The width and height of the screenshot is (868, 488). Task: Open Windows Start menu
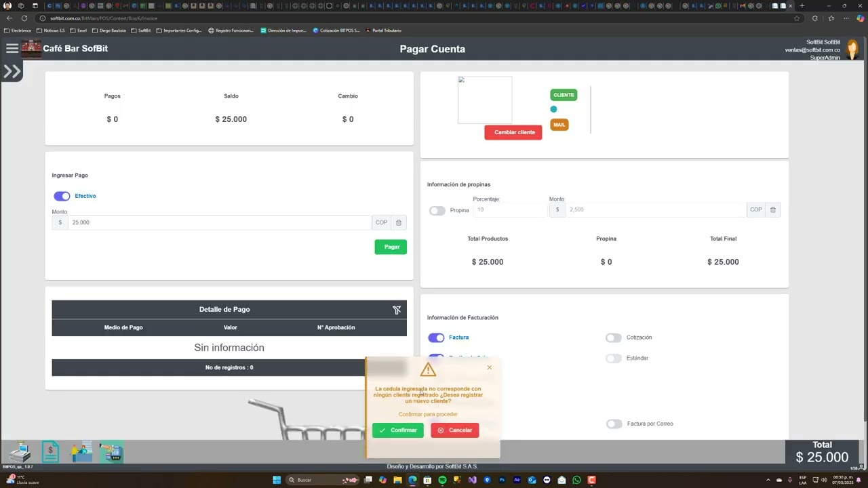[277, 480]
